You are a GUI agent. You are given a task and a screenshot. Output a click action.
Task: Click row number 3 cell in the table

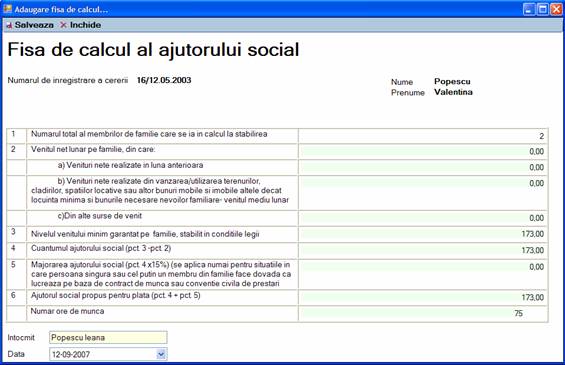pos(16,234)
